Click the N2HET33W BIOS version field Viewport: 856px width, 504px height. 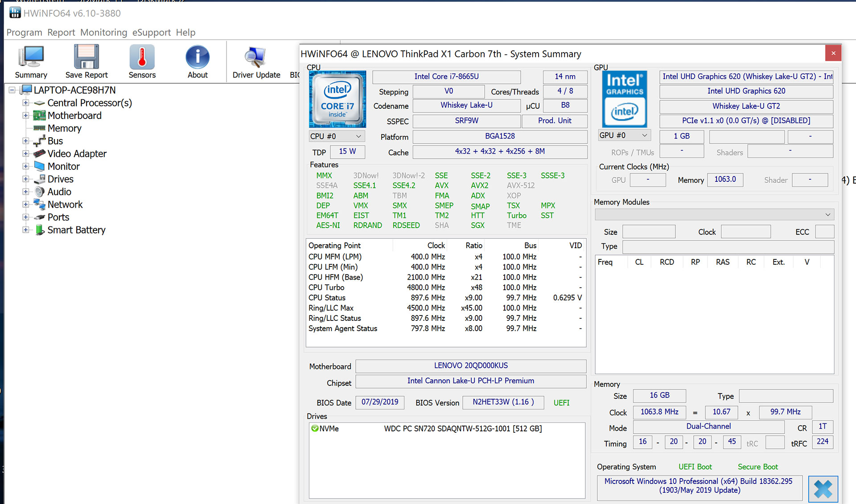click(503, 402)
